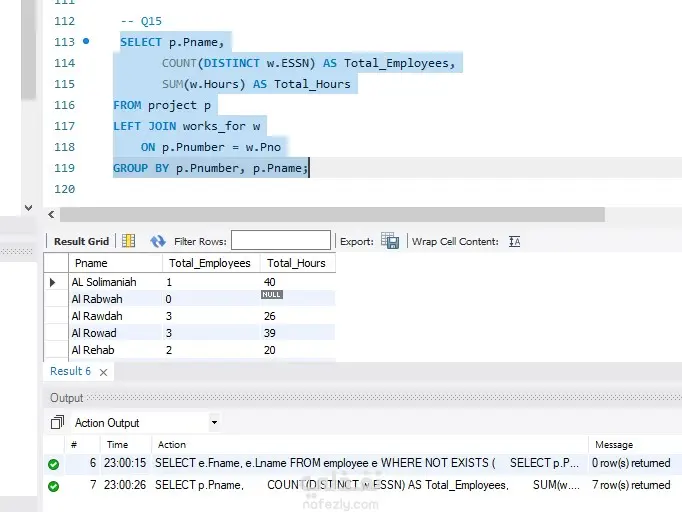Click line number 112 in the gutter

coord(64,21)
